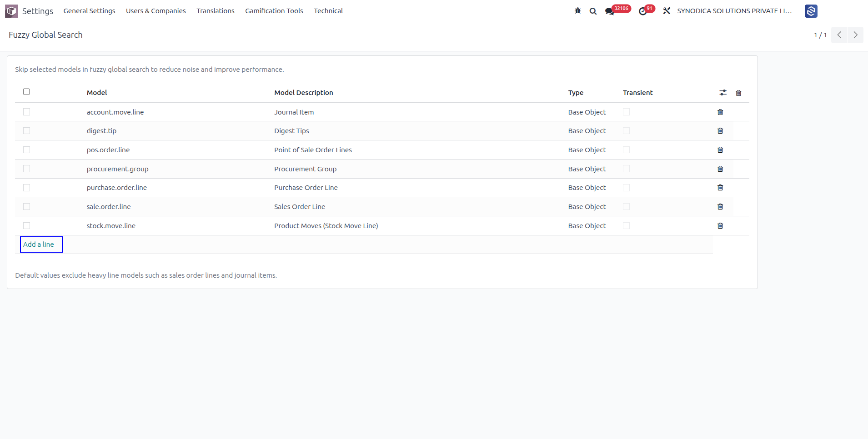Delete the digest.tip row

point(720,131)
